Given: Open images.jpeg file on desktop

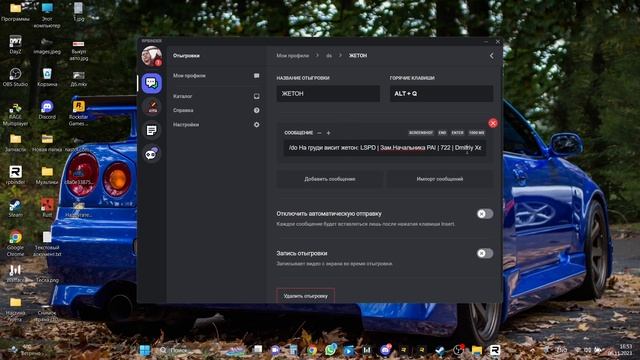Looking at the screenshot, I should [x=47, y=46].
